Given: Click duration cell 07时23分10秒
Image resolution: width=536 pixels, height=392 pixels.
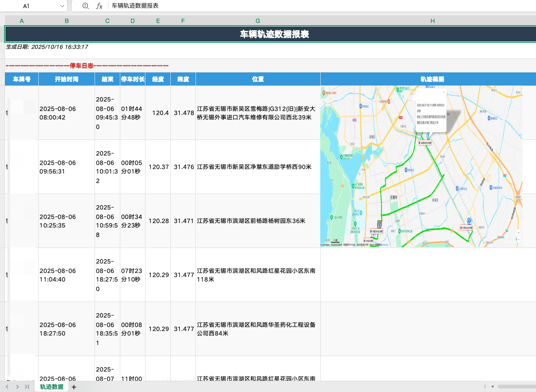Looking at the screenshot, I should 132,275.
